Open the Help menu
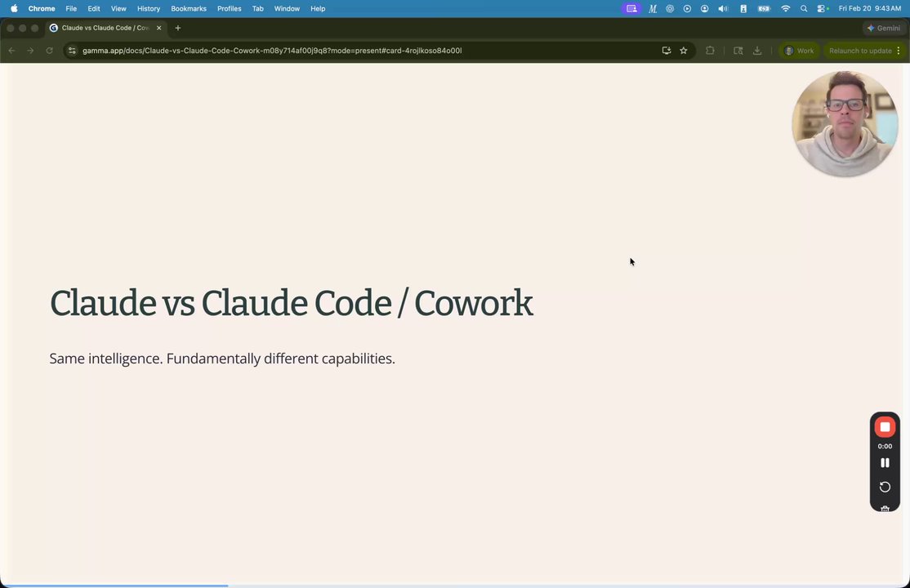 pos(318,9)
